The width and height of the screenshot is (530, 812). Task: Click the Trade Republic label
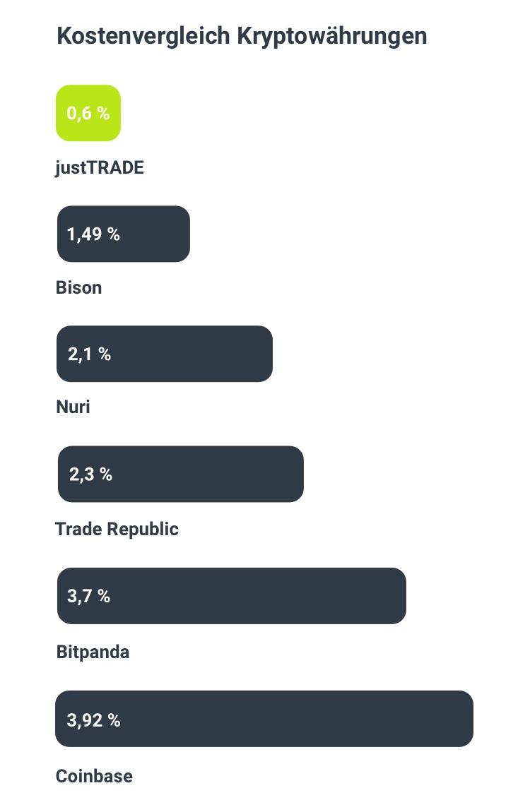[x=117, y=529]
